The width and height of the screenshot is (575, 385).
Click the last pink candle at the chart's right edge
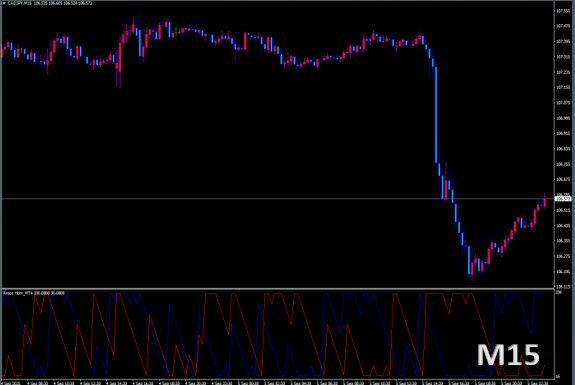(545, 202)
